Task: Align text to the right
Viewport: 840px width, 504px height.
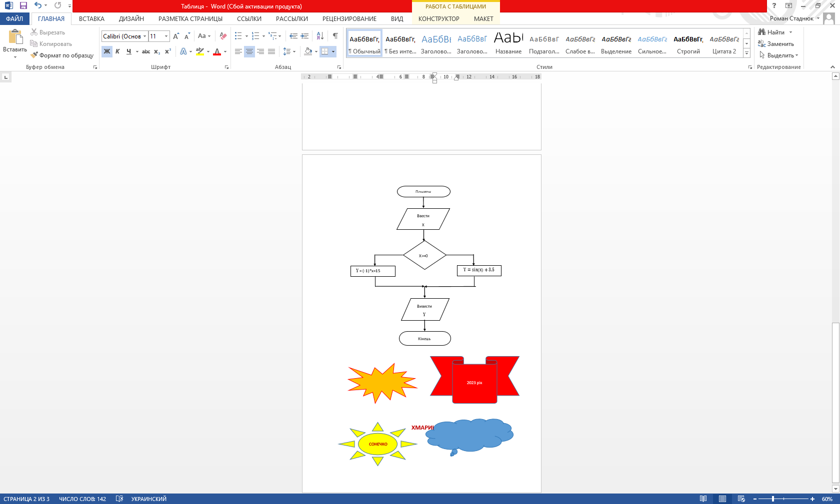Action: (x=260, y=51)
